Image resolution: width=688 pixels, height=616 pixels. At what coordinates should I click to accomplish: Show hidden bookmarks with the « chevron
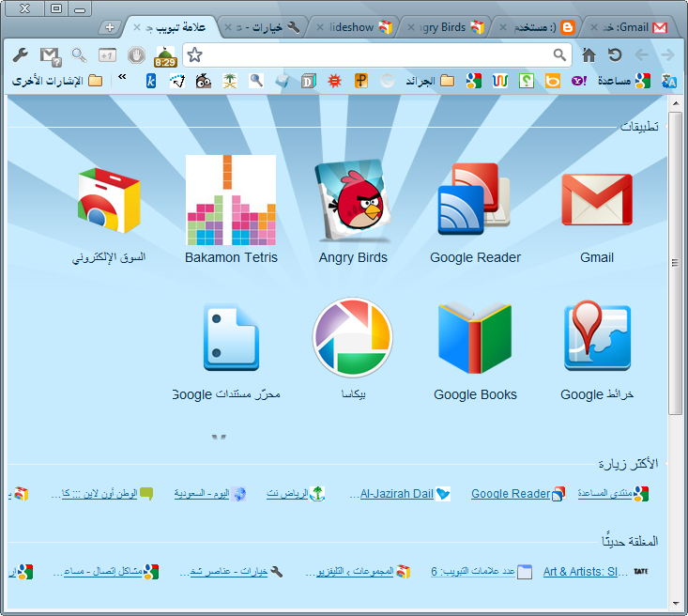[x=122, y=77]
